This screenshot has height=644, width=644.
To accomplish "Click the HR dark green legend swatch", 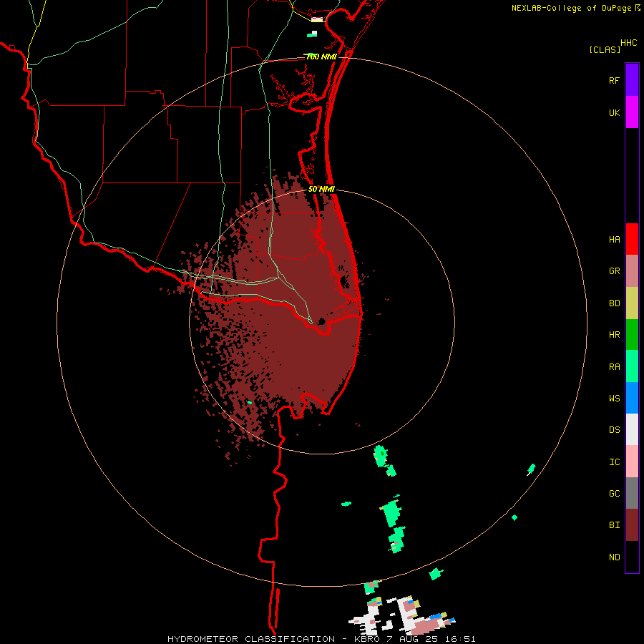I will (632, 335).
